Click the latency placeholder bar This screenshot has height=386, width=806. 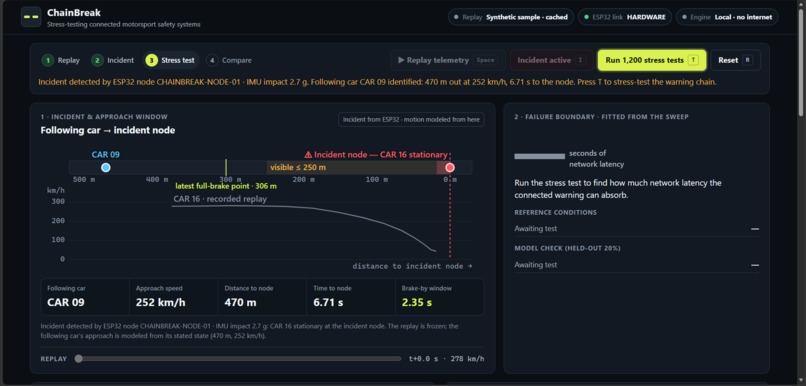coord(539,156)
